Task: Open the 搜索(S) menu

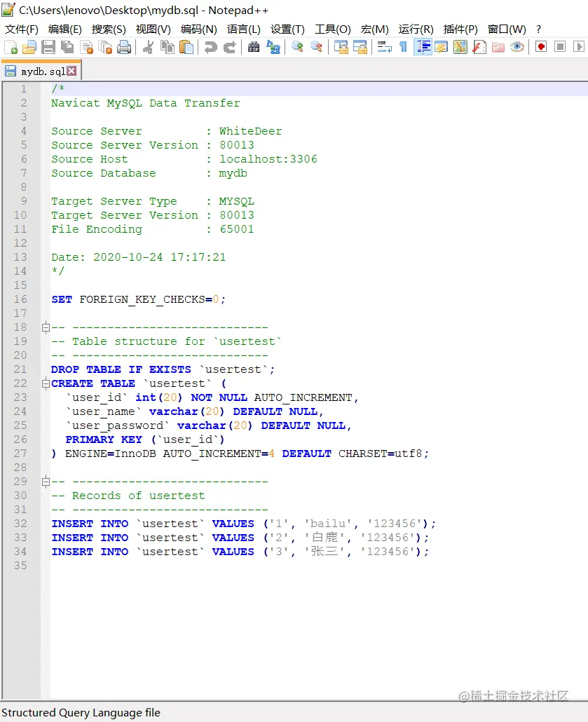Action: click(109, 29)
